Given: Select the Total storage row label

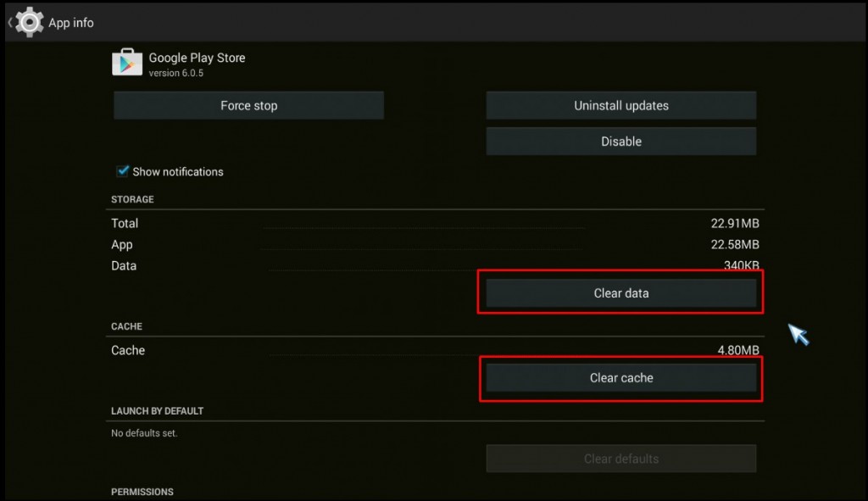Looking at the screenshot, I should pyautogui.click(x=125, y=224).
